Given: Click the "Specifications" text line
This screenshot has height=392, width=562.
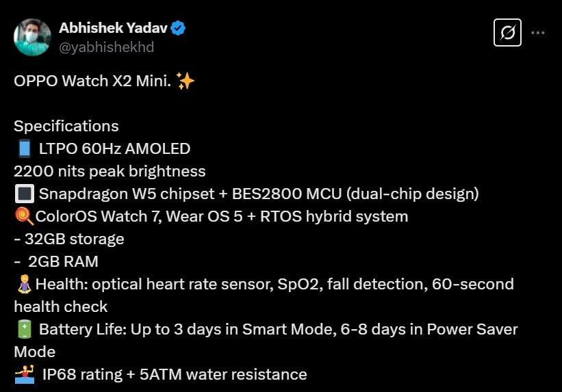Looking at the screenshot, I should click(66, 127).
